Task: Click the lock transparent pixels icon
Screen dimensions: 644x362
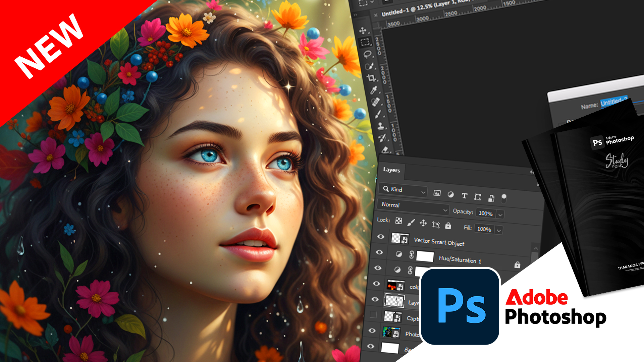Action: coord(398,221)
